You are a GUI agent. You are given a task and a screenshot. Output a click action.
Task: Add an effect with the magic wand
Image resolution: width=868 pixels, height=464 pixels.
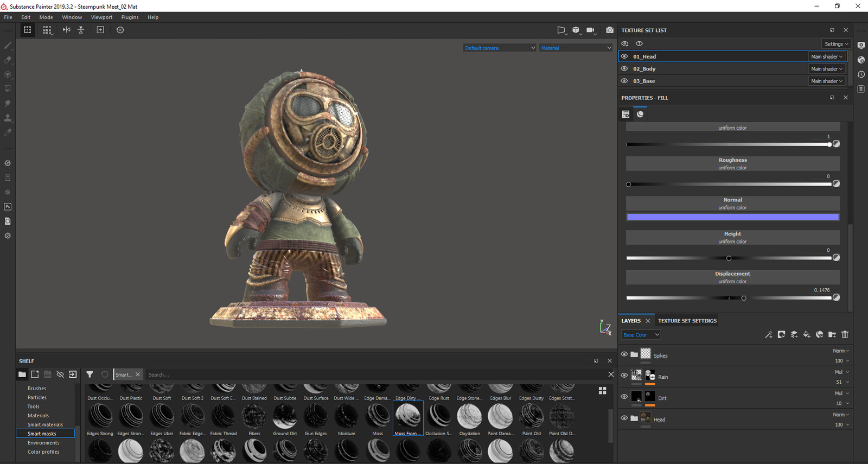pos(769,335)
